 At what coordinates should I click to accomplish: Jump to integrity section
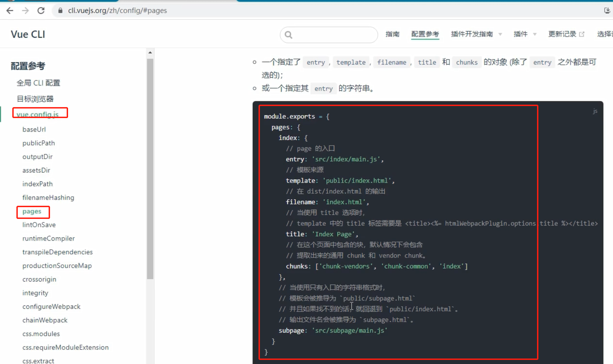pos(35,293)
